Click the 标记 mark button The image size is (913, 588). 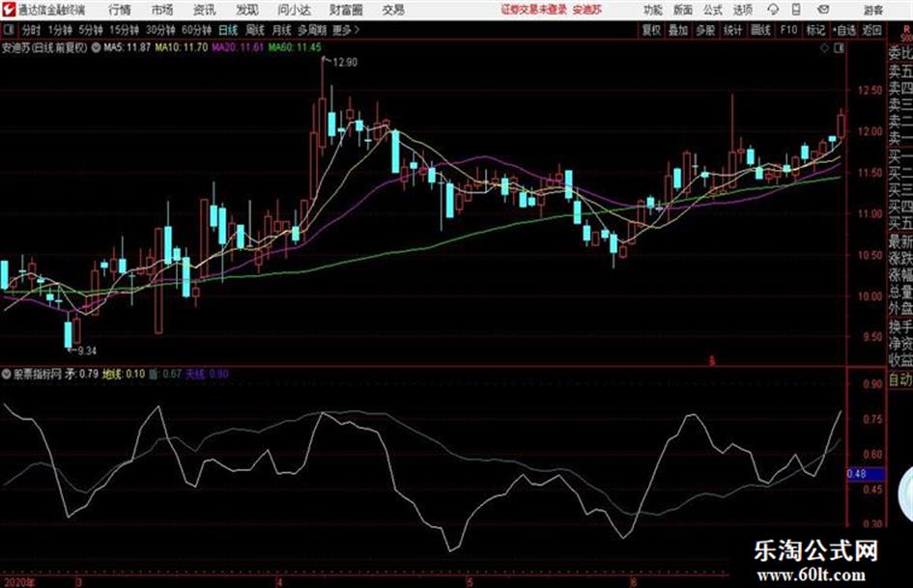[815, 30]
